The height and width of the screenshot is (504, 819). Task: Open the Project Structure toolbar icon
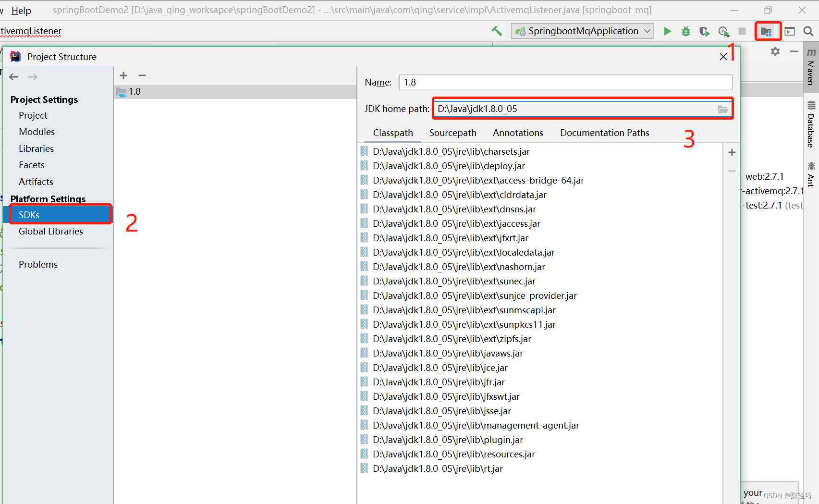pos(767,31)
